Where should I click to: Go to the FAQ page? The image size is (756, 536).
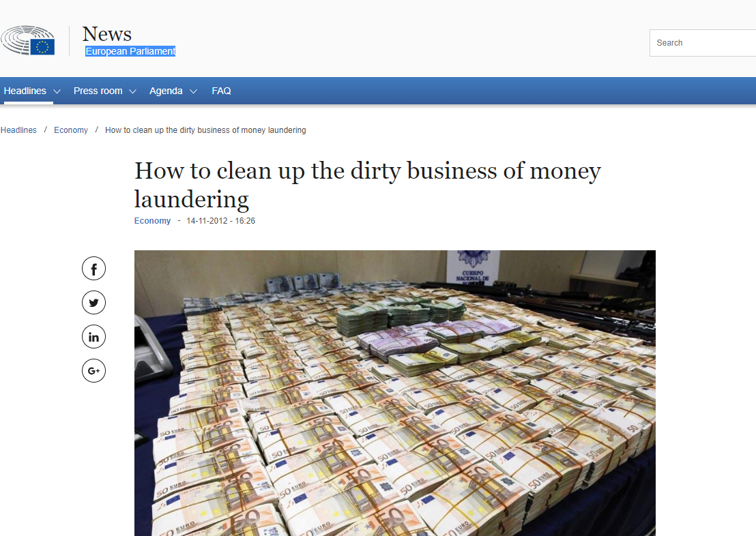pyautogui.click(x=221, y=91)
